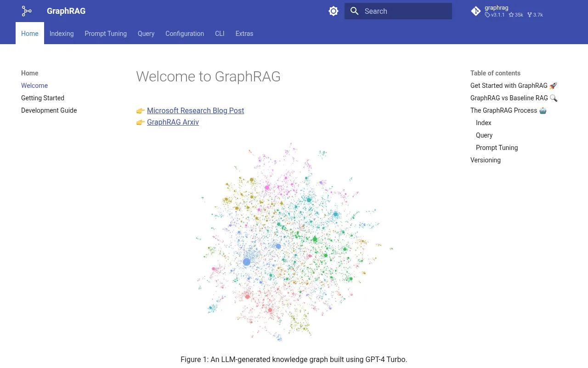Viewport: 588px width, 368px height.
Task: Select the Home tab
Action: tap(30, 34)
